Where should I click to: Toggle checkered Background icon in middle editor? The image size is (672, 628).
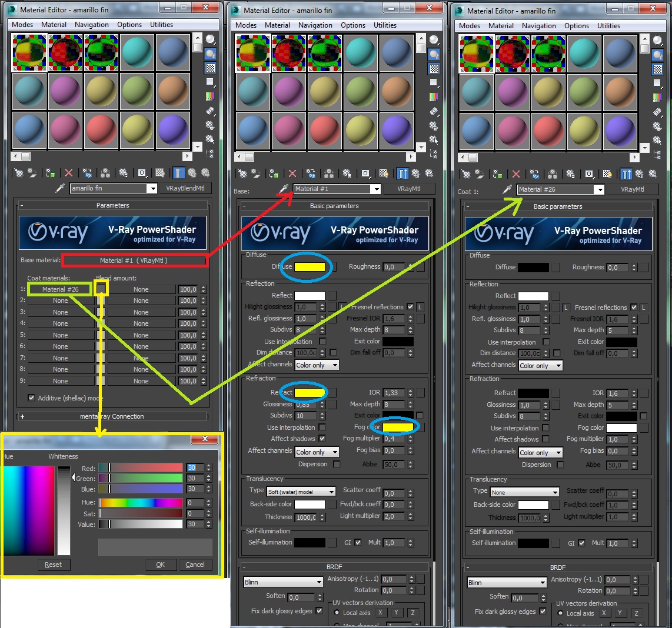pos(434,69)
